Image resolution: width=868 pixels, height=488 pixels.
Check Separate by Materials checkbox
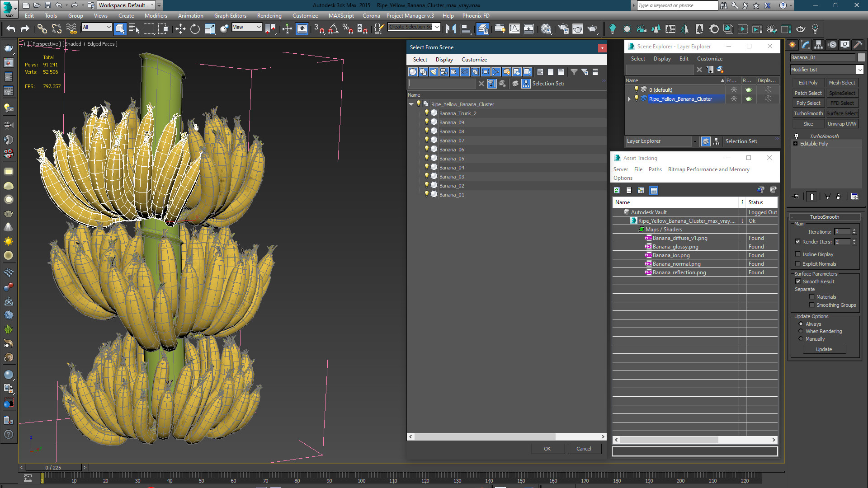pyautogui.click(x=811, y=297)
